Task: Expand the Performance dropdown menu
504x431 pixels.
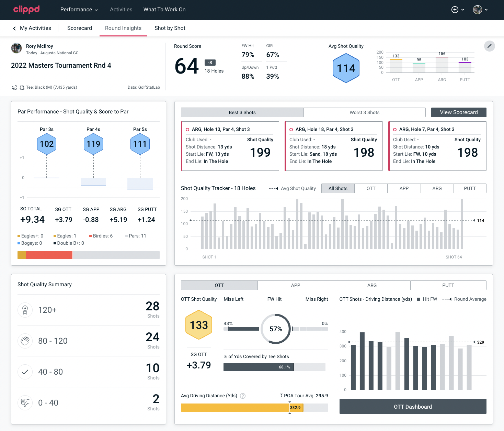Action: (79, 10)
